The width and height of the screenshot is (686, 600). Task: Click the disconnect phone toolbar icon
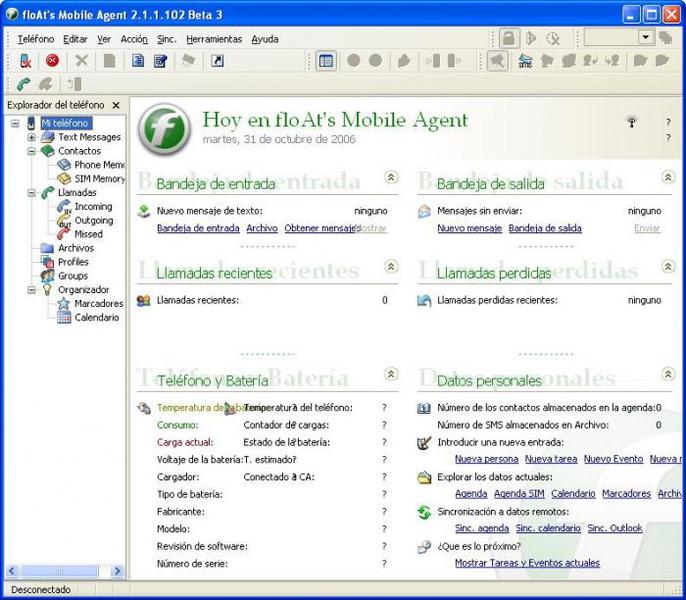[x=26, y=61]
